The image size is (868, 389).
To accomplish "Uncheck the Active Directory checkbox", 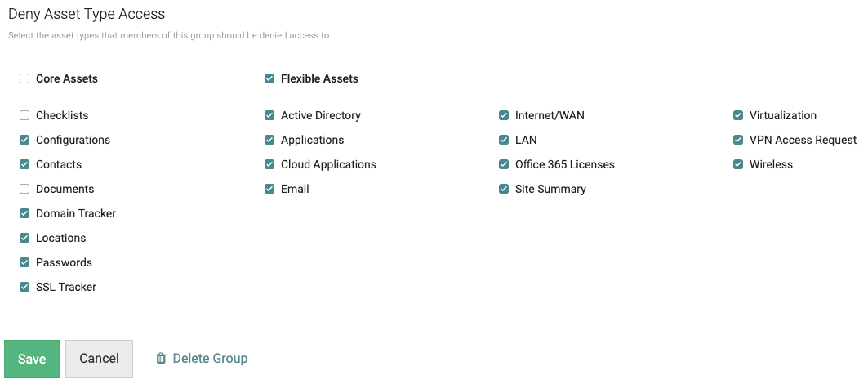I will pos(269,116).
